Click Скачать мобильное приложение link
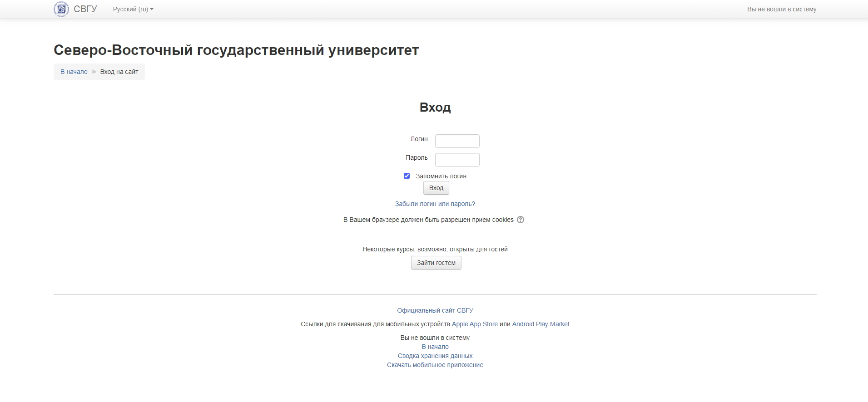This screenshot has height=402, width=868. [x=435, y=365]
